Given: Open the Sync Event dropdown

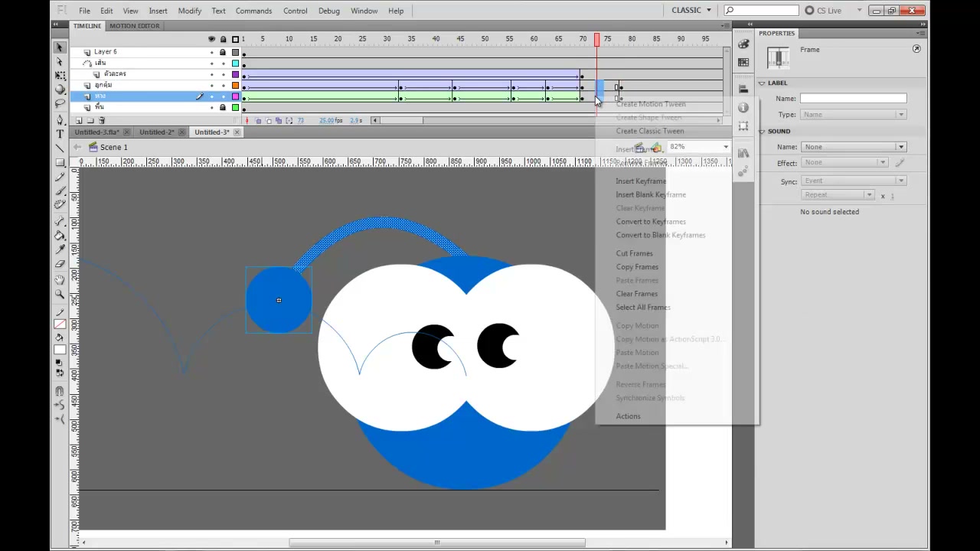Looking at the screenshot, I should click(x=854, y=181).
